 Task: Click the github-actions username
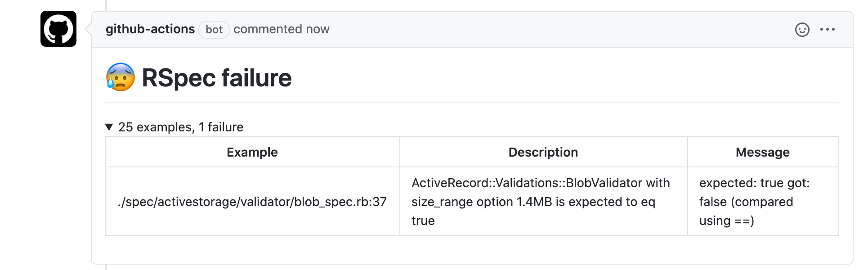(x=151, y=29)
